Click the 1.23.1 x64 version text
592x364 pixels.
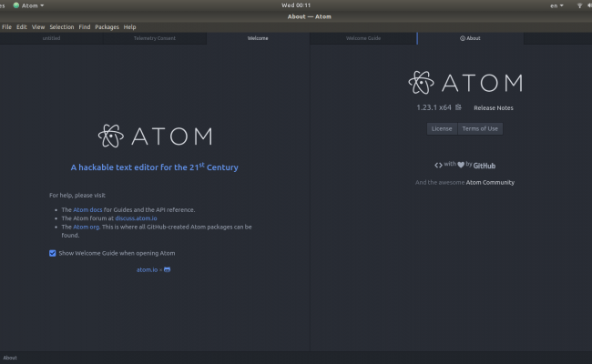434,107
